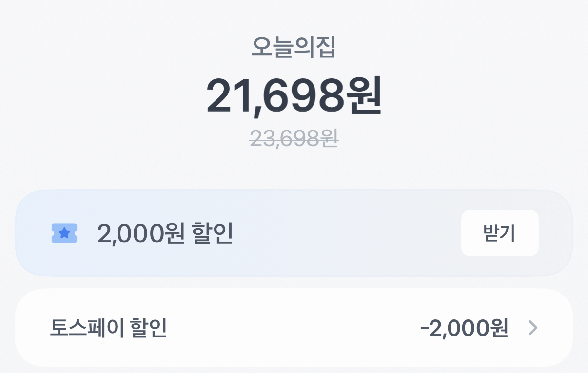
Task: Tap the 21,698원 final price
Action: click(294, 95)
